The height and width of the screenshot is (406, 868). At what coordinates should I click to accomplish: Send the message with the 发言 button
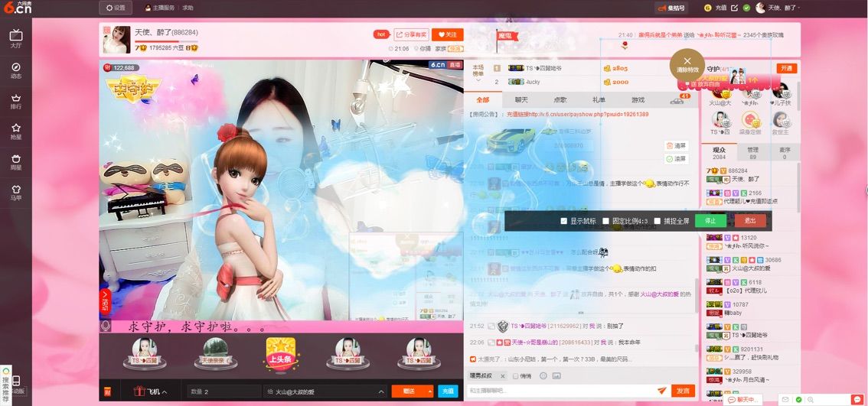coord(683,391)
